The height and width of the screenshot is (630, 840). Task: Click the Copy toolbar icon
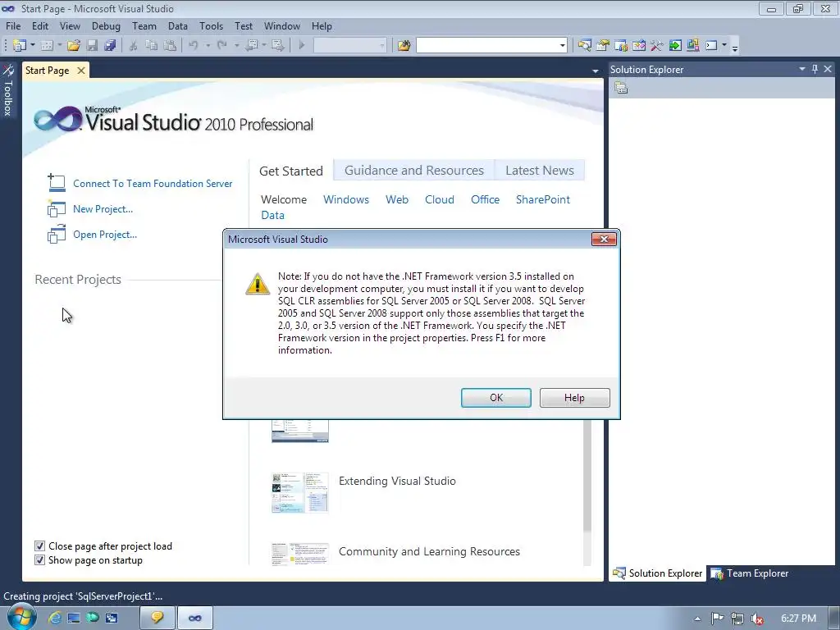click(x=152, y=46)
